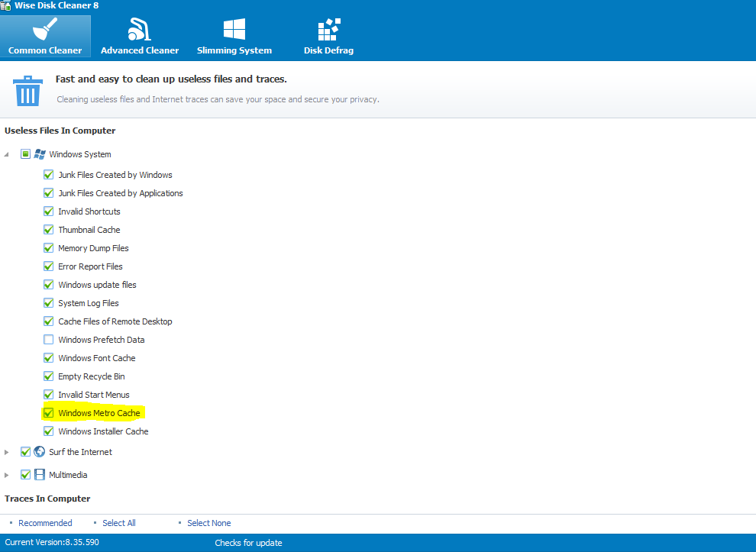The width and height of the screenshot is (756, 552).
Task: Click Checks for update in status bar
Action: 248,543
